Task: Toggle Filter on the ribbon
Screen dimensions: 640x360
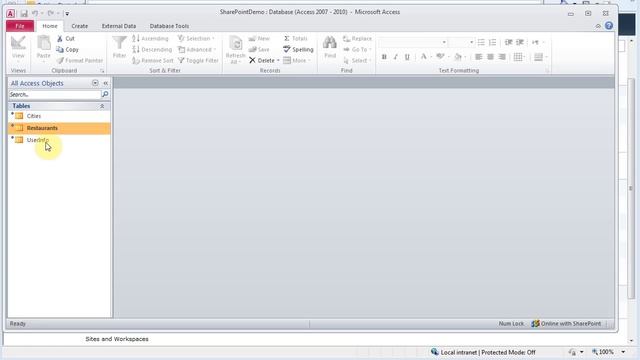Action: [x=198, y=60]
